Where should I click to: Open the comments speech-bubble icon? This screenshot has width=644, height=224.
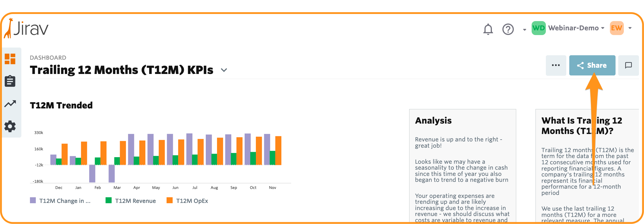click(x=628, y=65)
